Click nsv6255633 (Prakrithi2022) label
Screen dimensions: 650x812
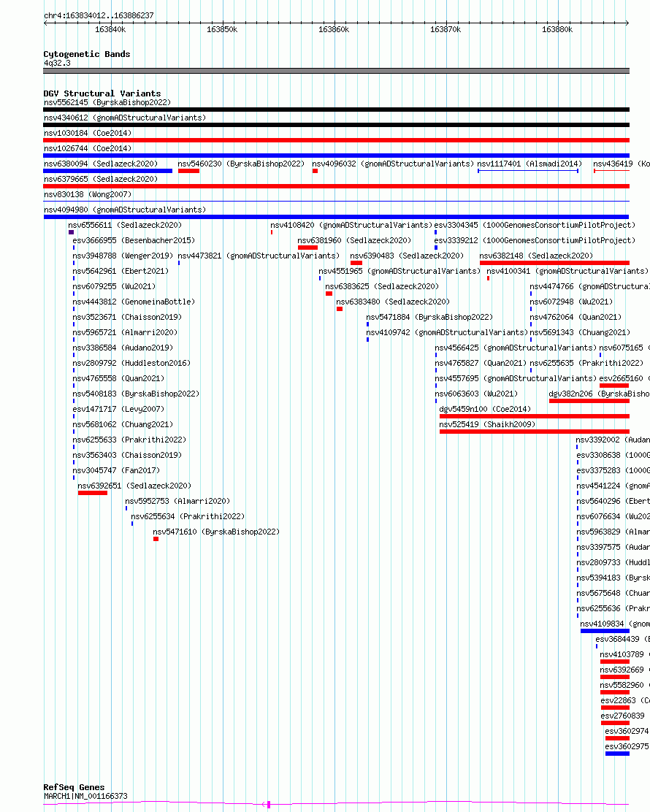(x=129, y=440)
